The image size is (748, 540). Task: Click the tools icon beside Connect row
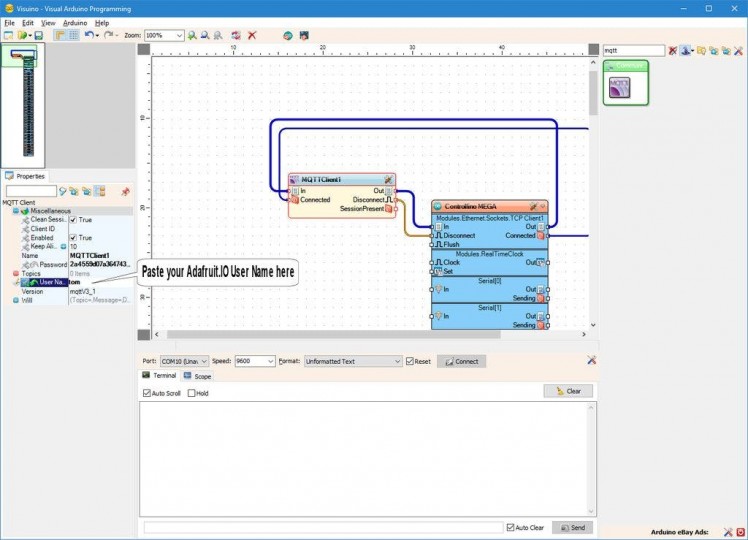pyautogui.click(x=591, y=360)
